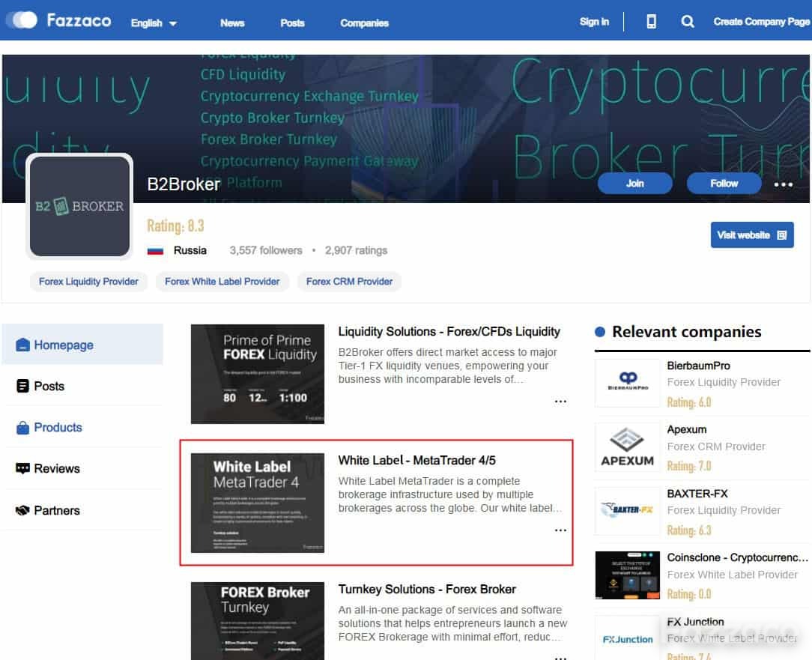Open Reviews in the sidebar
The width and height of the screenshot is (812, 660).
82,469
